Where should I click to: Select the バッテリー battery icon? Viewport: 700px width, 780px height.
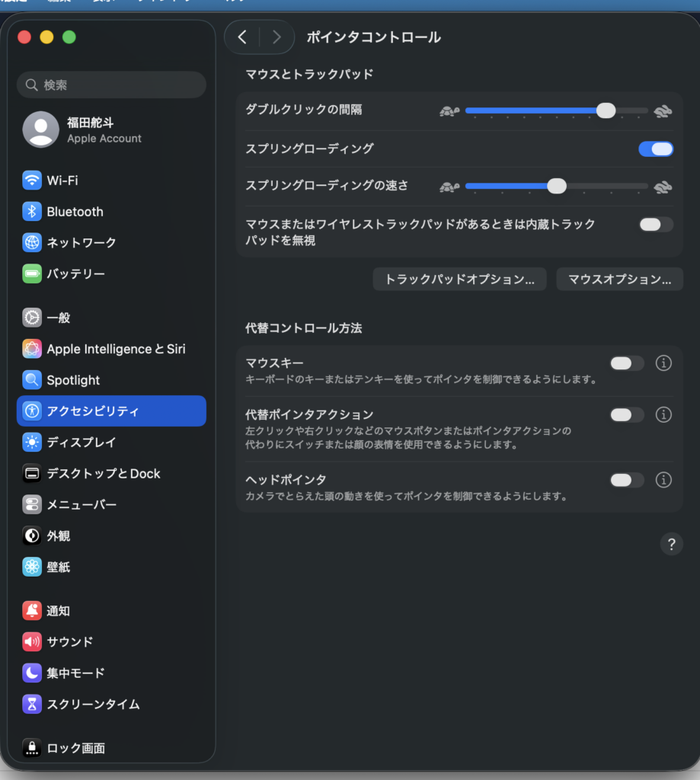coord(32,273)
